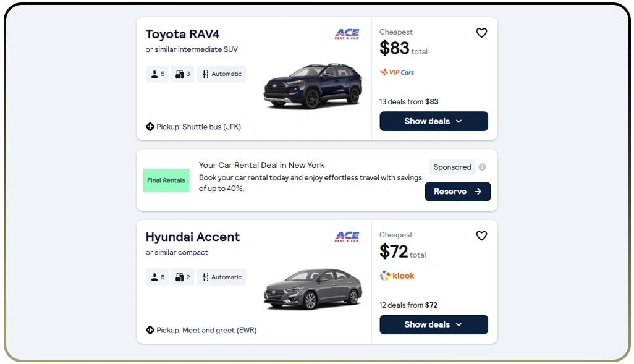Screen dimensions: 634x364
Task: Click the Toyota RAV4 vehicle photo
Action: (312, 87)
